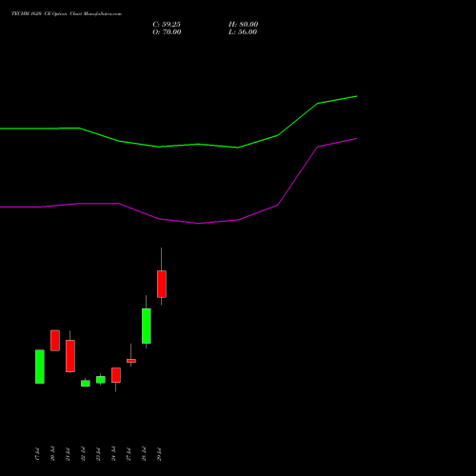Select the 20 Jul red candlestick
This screenshot has width=476, height=476.
click(x=55, y=341)
